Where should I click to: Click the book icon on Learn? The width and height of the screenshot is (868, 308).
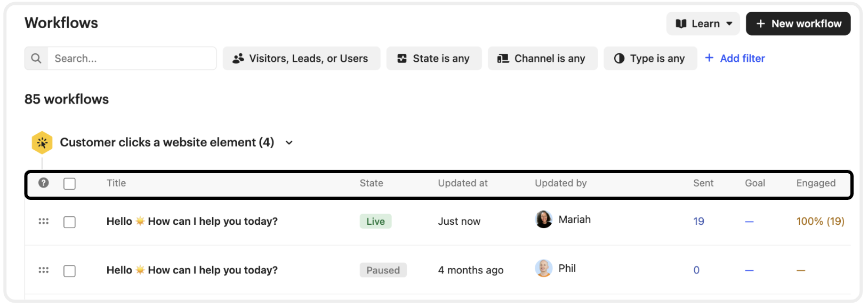pyautogui.click(x=681, y=23)
